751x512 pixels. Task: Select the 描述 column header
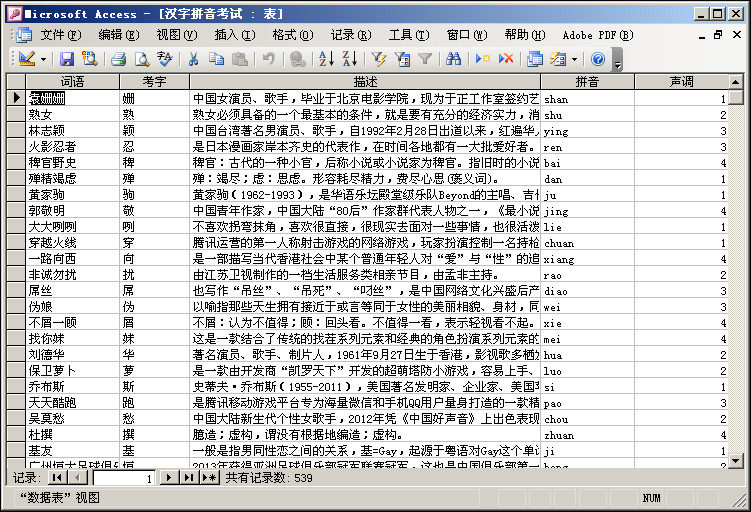[365, 82]
